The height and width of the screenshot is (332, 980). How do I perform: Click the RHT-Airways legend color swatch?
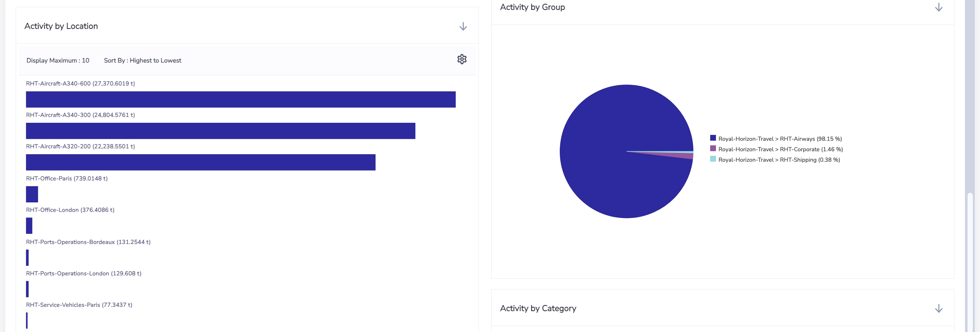click(712, 138)
